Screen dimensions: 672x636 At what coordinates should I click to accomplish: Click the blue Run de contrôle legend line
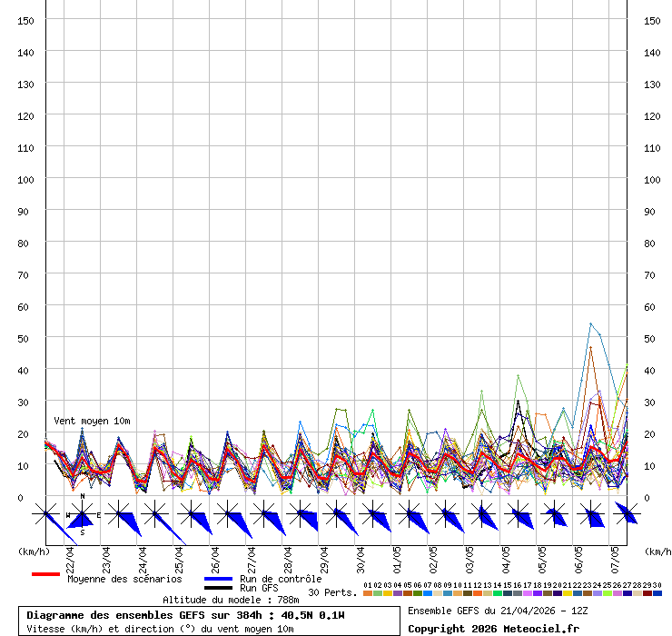[219, 579]
